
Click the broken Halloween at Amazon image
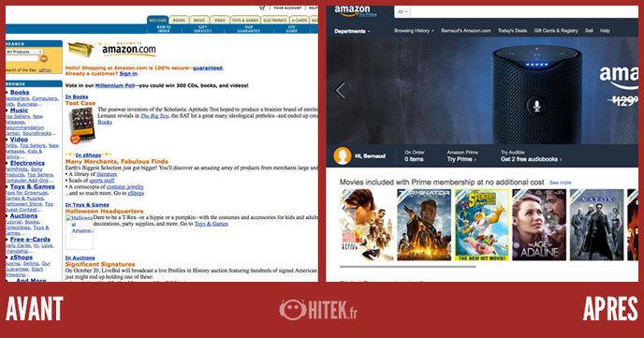[x=80, y=231]
